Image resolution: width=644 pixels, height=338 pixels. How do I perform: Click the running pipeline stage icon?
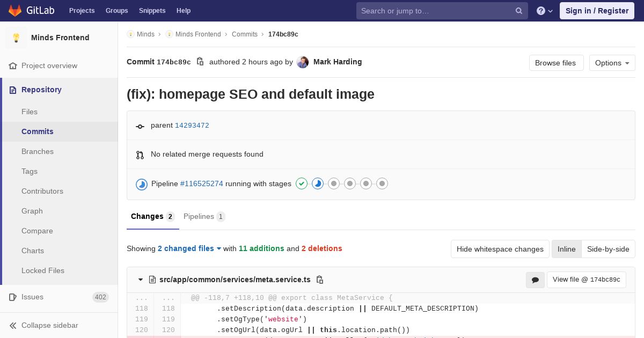point(318,184)
